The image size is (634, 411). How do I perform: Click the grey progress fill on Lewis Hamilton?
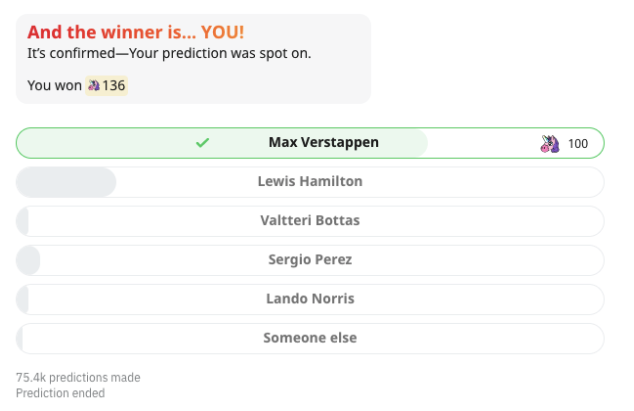[x=66, y=182]
